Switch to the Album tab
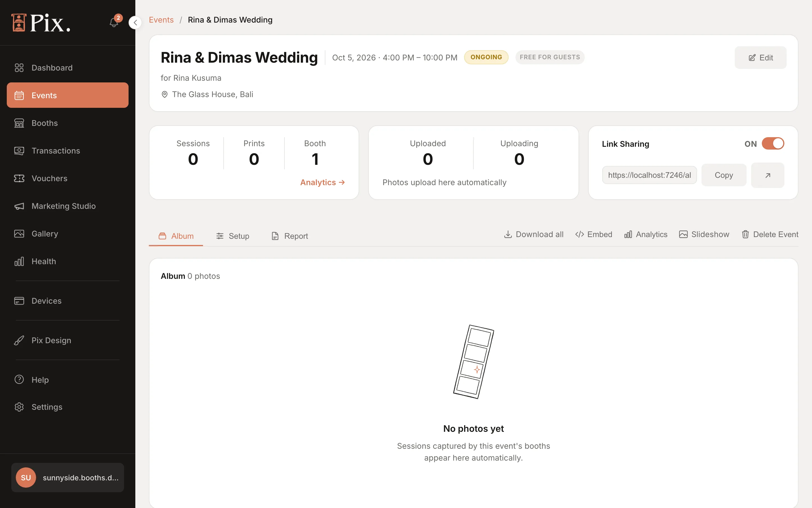The height and width of the screenshot is (508, 812). [x=176, y=236]
